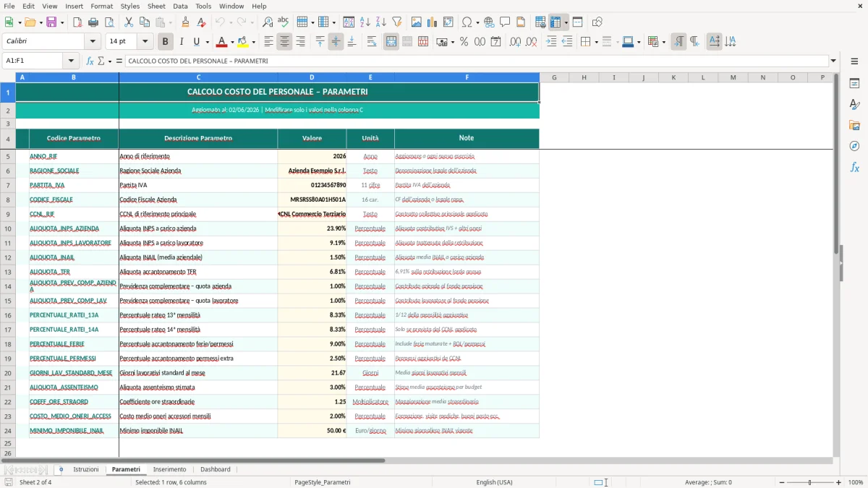Clear direct formatting icon
This screenshot has height=488, width=868.
pos(201,22)
